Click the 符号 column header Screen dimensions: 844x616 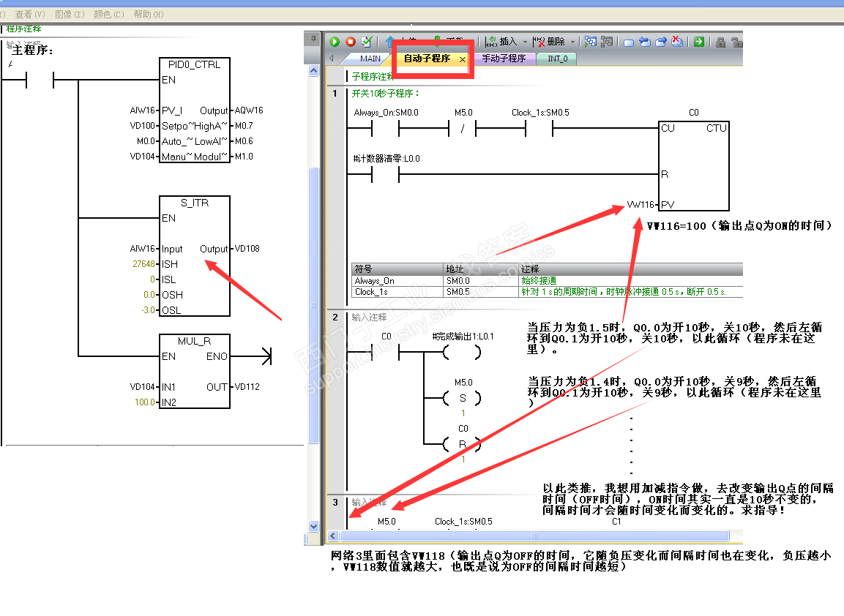(397, 269)
